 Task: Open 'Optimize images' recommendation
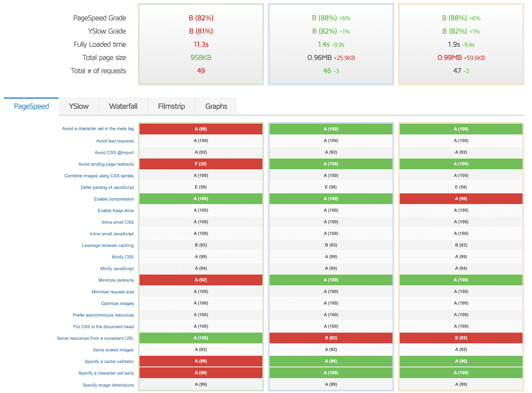click(117, 304)
